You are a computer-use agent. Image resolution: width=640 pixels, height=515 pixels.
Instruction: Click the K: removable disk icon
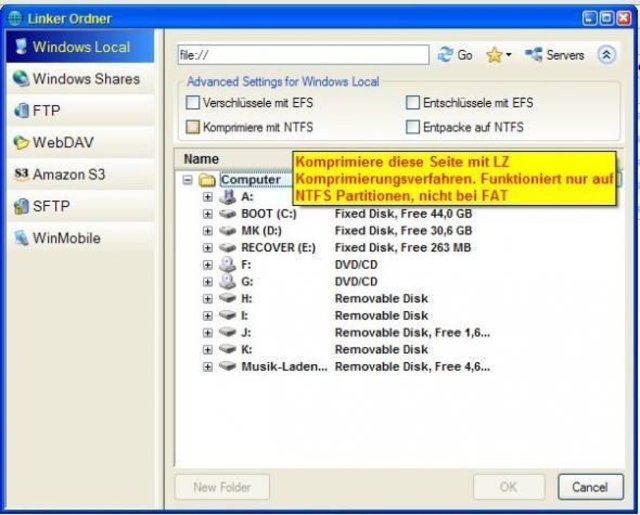(227, 349)
